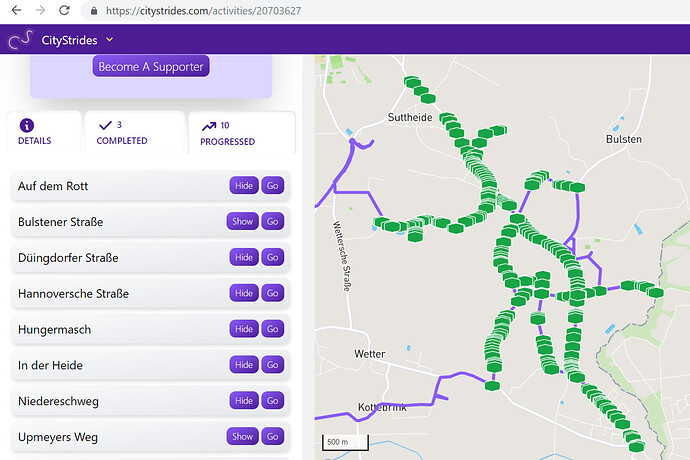Click the padlock icon in address bar
Viewport: 690px width, 460px height.
[x=94, y=11]
